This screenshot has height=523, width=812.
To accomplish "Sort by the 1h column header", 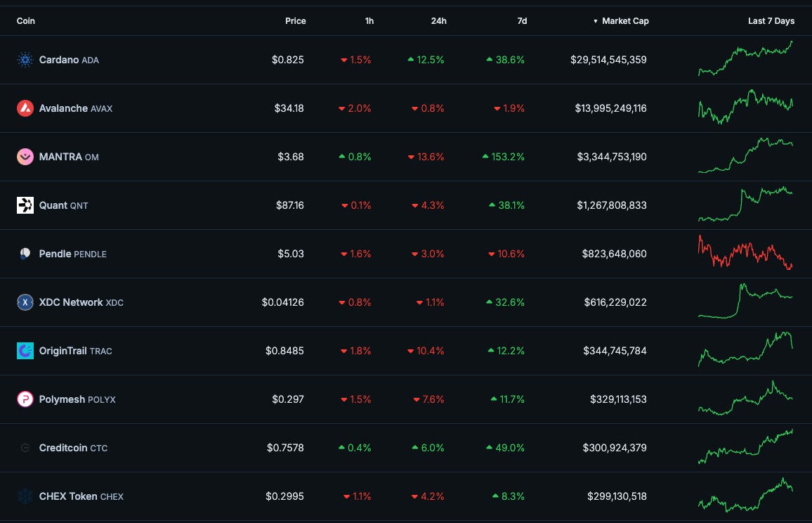I will pyautogui.click(x=369, y=20).
